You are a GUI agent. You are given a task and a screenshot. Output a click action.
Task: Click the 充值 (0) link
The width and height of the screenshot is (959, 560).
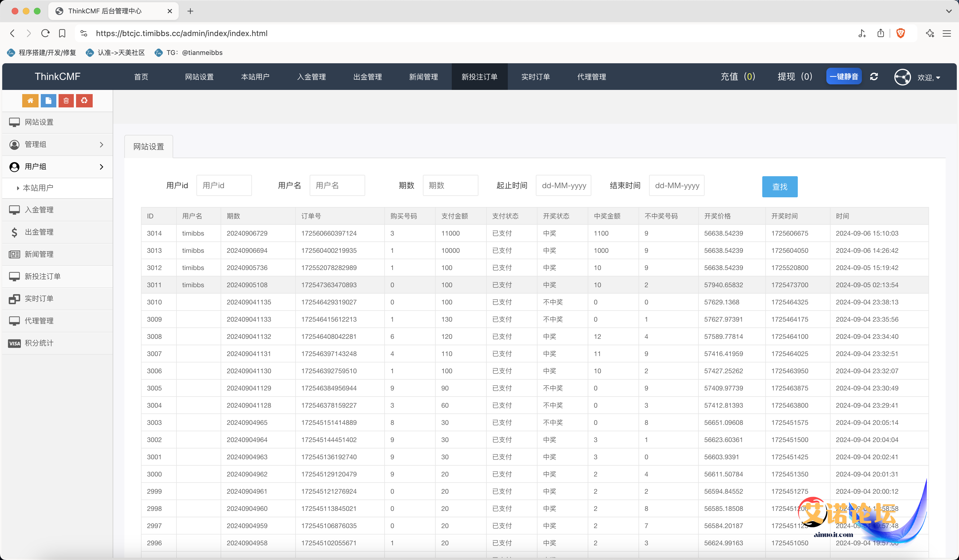point(738,77)
